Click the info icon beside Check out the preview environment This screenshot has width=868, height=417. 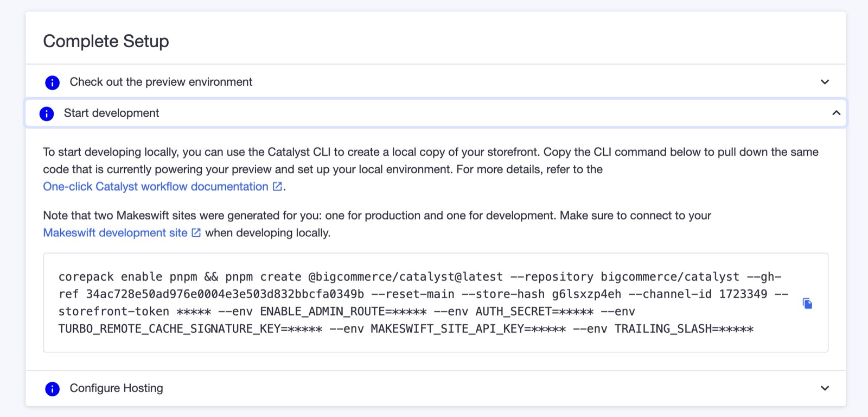point(52,83)
